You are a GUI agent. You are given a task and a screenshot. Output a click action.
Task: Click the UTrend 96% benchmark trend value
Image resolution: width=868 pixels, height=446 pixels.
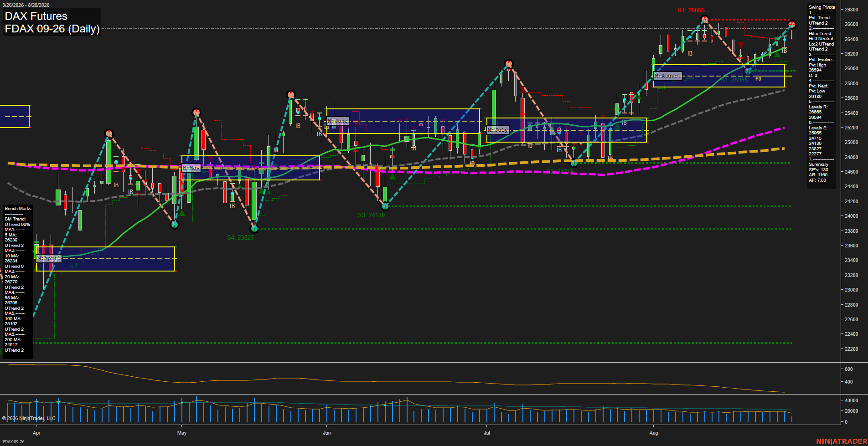[17, 225]
